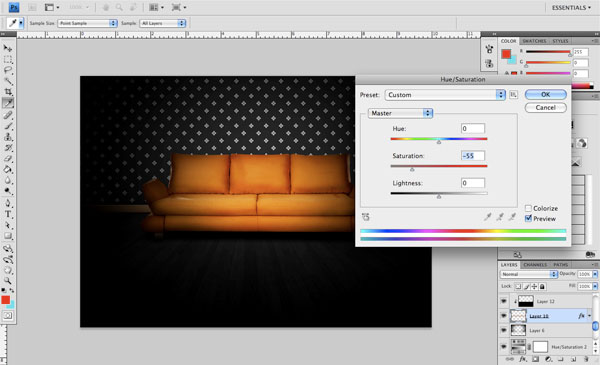Create new adjustment layer icon
The image size is (600, 365).
(548, 359)
